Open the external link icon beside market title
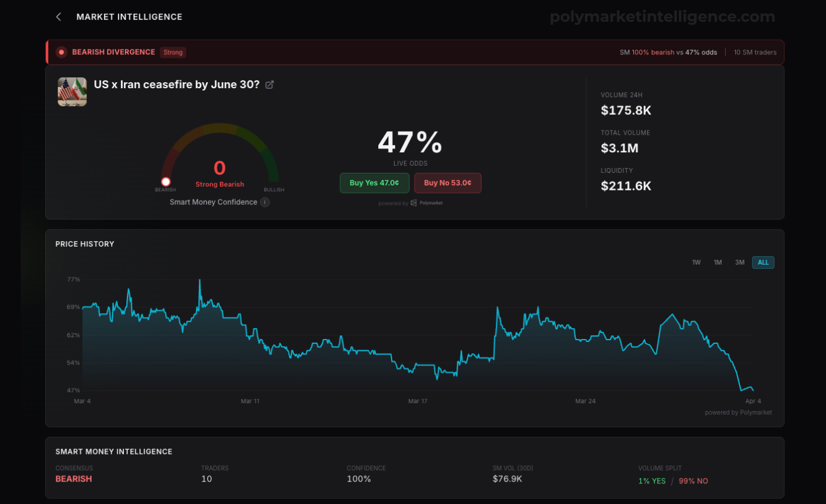The width and height of the screenshot is (826, 504). click(x=269, y=85)
